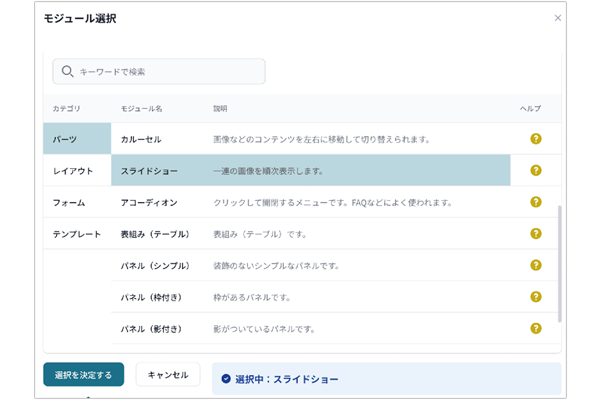This screenshot has height=400, width=600.
Task: Close the モジュール選択 dialog
Action: (558, 18)
